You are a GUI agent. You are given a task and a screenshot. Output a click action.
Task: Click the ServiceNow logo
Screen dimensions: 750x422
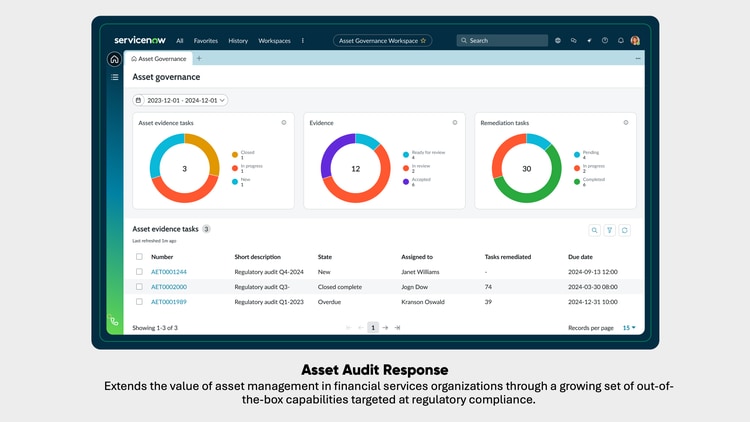point(140,40)
